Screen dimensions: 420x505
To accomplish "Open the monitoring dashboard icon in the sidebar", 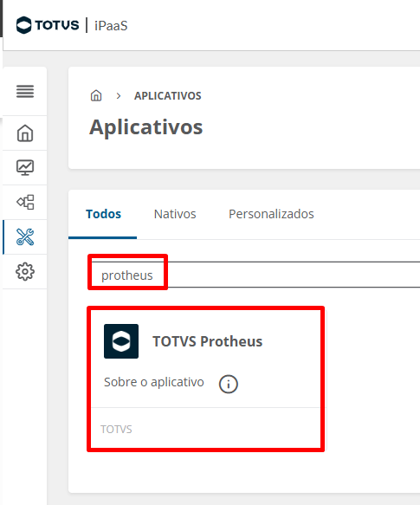I will tap(25, 167).
